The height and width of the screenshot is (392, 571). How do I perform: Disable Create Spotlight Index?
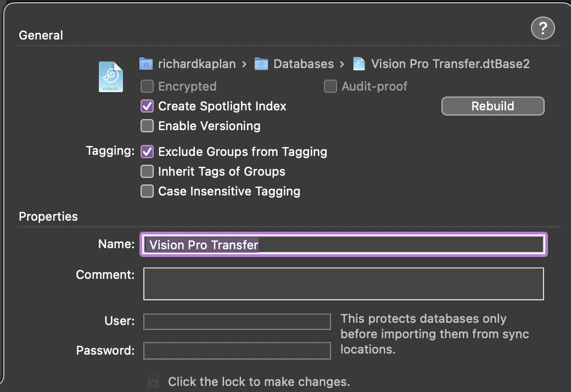147,107
